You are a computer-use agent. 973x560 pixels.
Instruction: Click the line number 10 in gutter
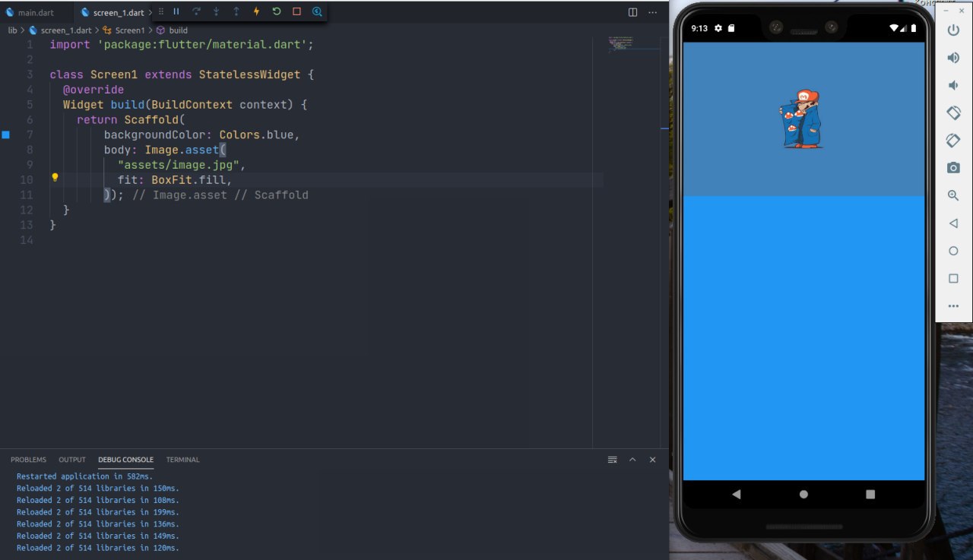click(x=26, y=180)
